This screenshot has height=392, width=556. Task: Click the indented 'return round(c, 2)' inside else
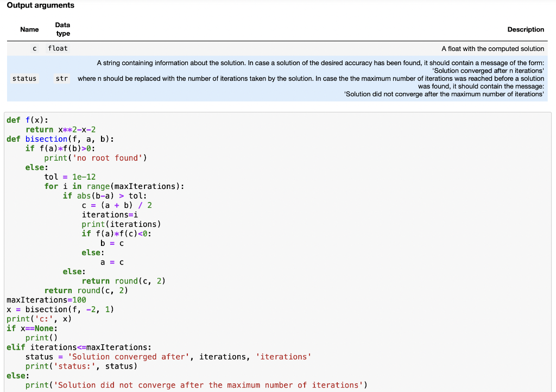point(124,281)
